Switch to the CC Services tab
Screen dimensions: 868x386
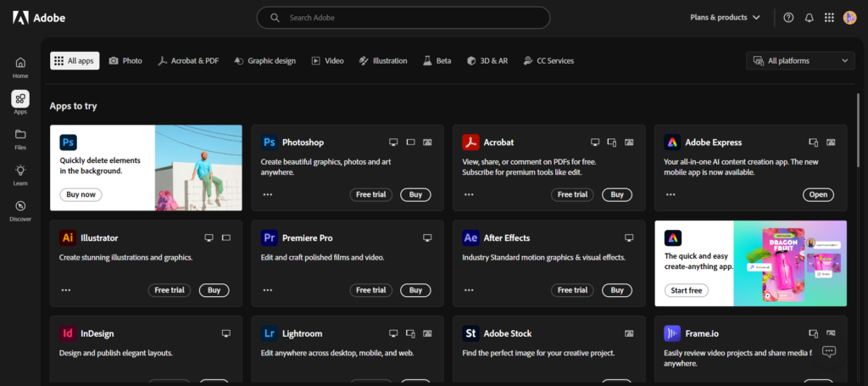[548, 61]
